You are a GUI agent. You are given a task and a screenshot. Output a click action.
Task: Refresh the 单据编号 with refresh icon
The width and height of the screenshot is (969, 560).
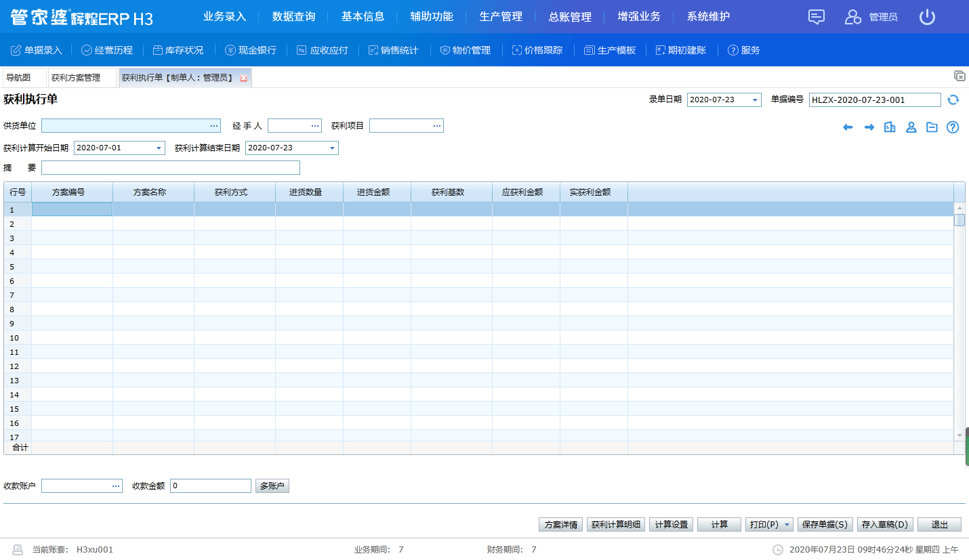pos(953,100)
